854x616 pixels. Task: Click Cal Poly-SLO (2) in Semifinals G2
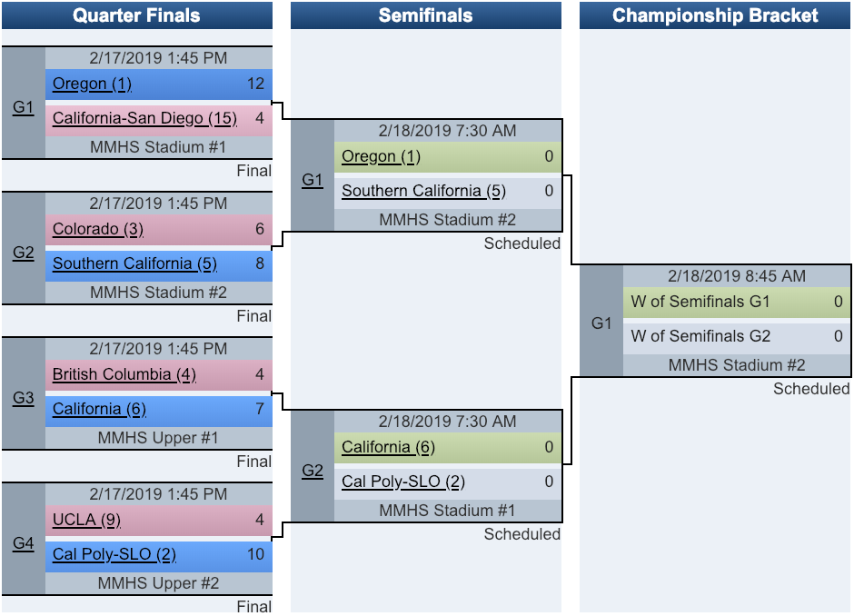point(403,482)
